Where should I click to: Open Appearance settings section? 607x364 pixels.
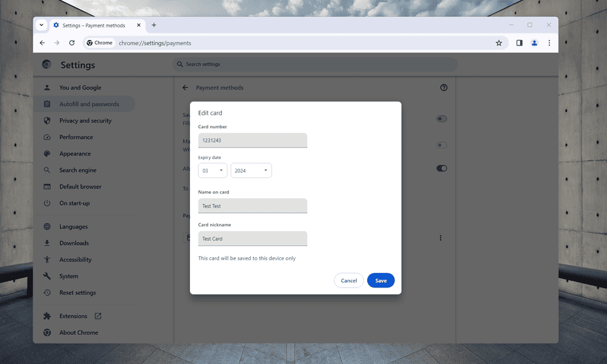tap(75, 153)
